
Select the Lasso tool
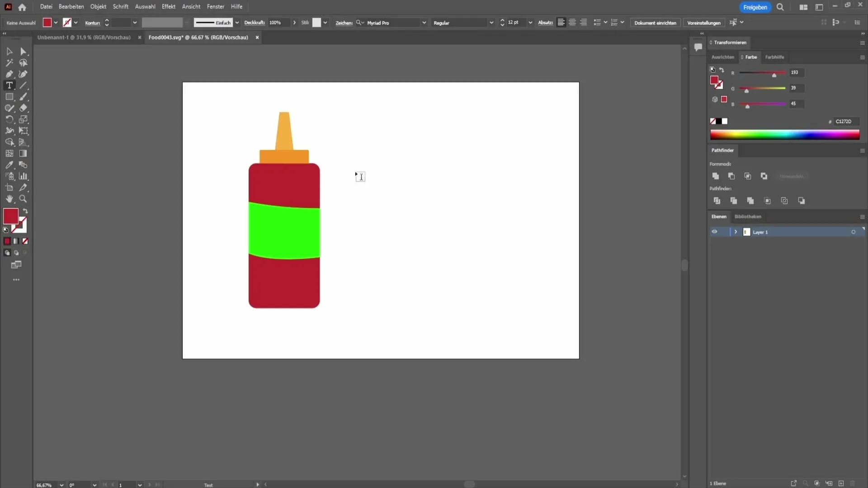24,63
